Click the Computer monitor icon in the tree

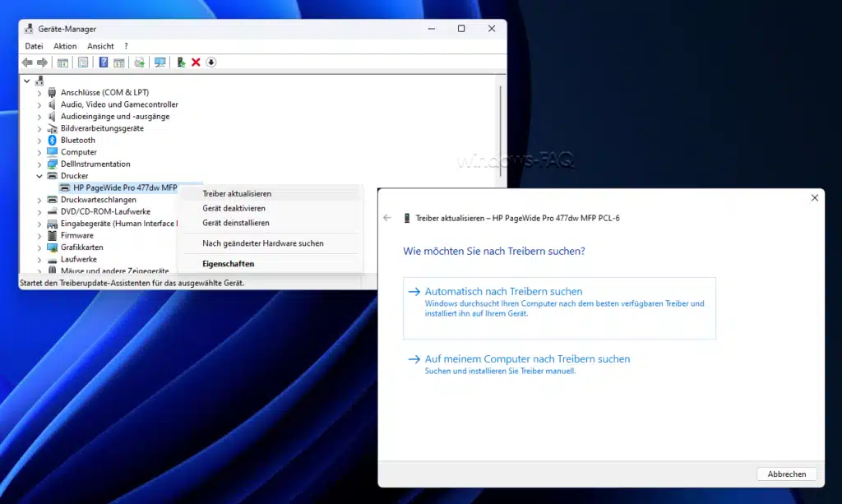52,152
